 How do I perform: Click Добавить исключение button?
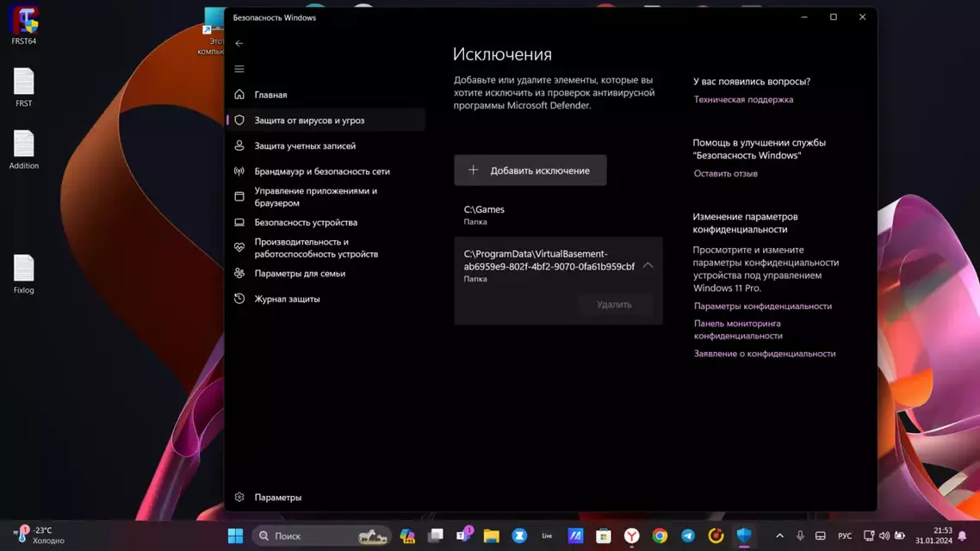coord(530,170)
